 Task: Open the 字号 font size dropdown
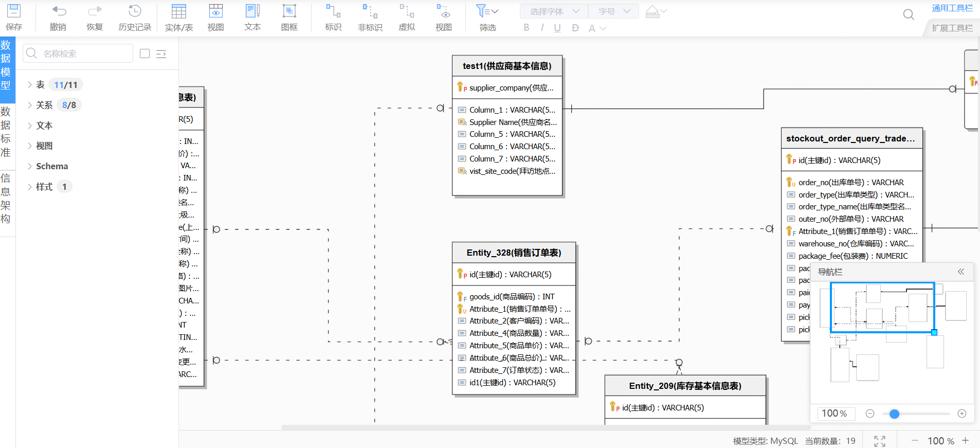[x=613, y=11]
